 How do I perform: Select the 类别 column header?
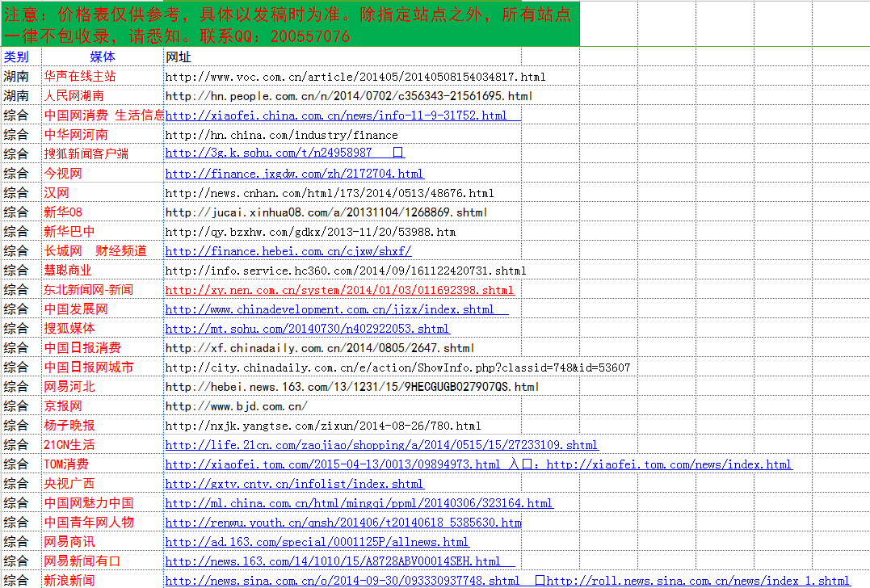tap(22, 57)
